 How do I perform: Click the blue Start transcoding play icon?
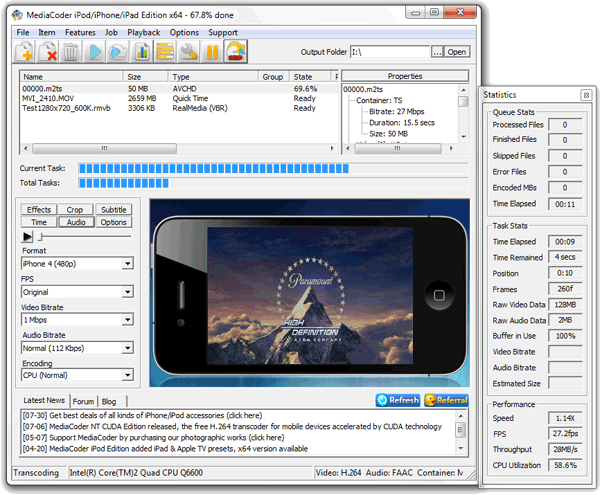coord(95,51)
